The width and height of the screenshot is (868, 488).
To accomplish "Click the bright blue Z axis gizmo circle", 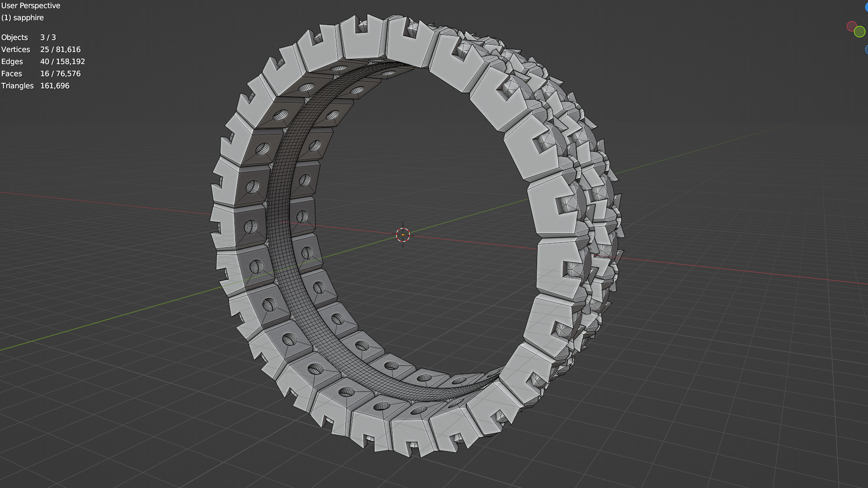I will point(866,7).
